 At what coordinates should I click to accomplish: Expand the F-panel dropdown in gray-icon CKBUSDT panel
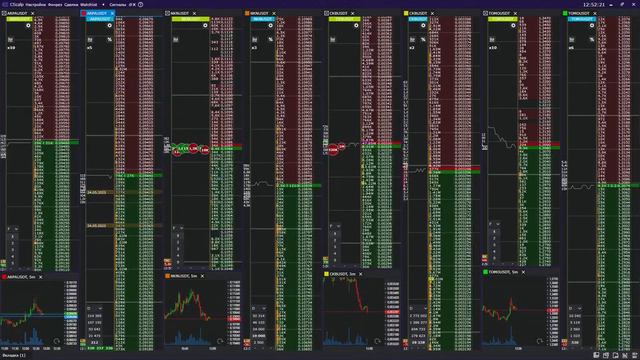point(338,226)
